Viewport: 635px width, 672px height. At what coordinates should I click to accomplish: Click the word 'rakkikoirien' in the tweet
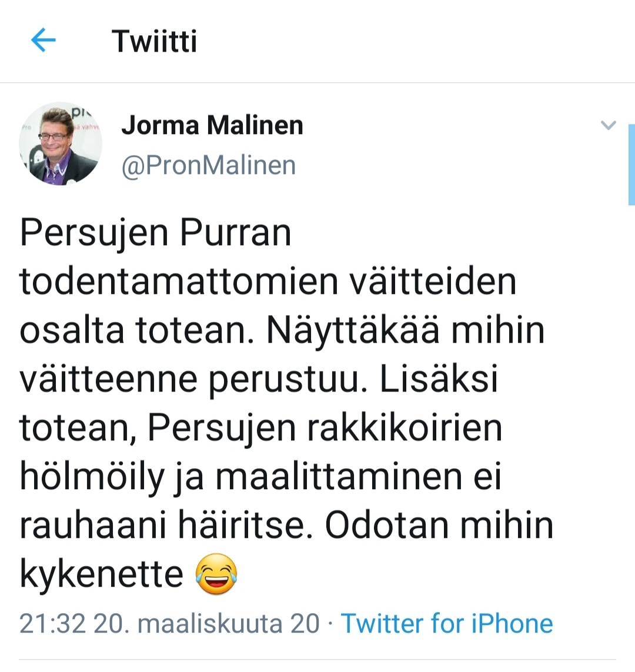pos(405,428)
